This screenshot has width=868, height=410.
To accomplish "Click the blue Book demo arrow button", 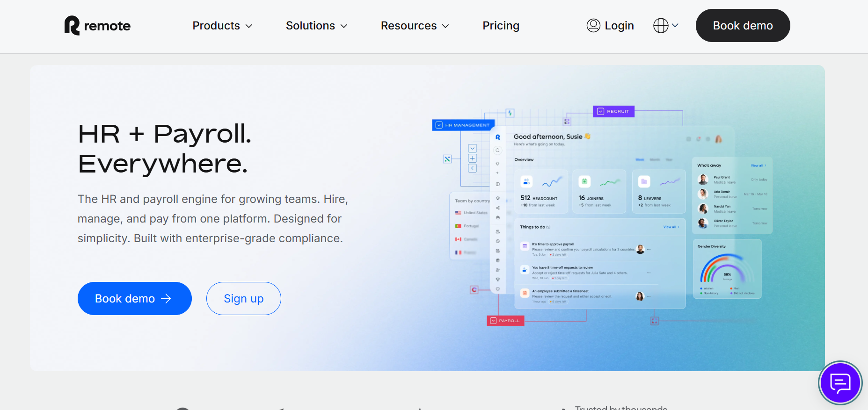I will (135, 298).
